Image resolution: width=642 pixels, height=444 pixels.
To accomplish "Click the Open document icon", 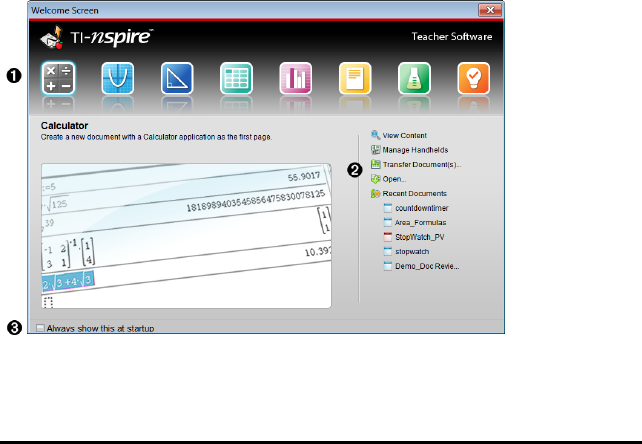I will click(x=375, y=179).
